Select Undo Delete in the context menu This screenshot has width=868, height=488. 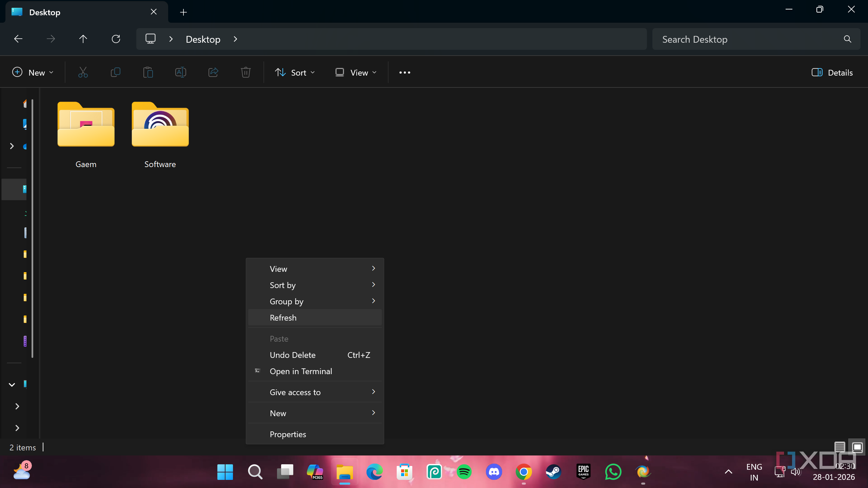point(315,355)
